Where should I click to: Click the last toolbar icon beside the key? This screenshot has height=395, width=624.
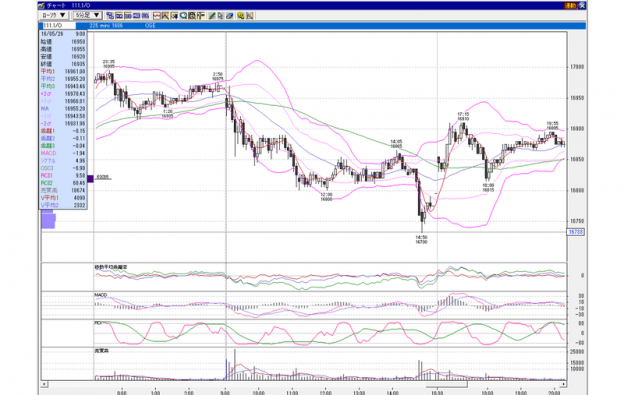point(250,16)
